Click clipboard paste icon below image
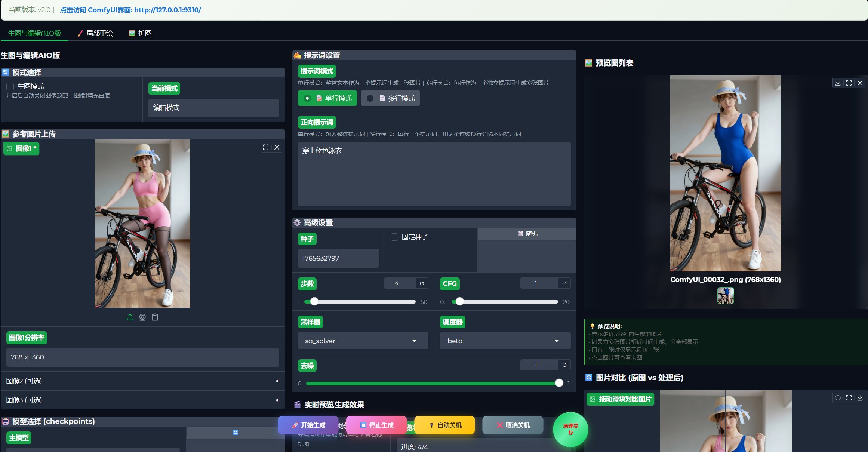Image resolution: width=868 pixels, height=452 pixels. coord(155,317)
